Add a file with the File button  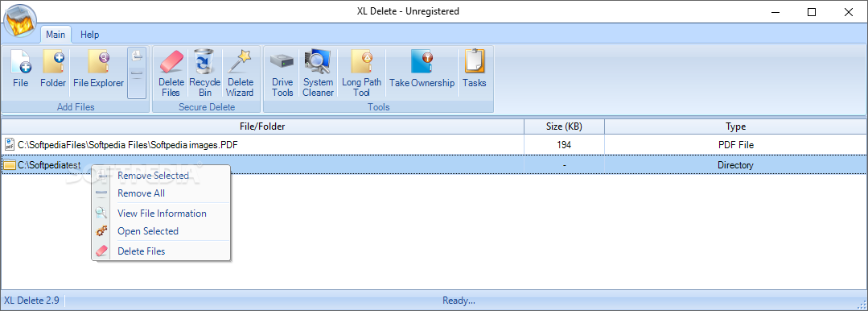coord(20,69)
